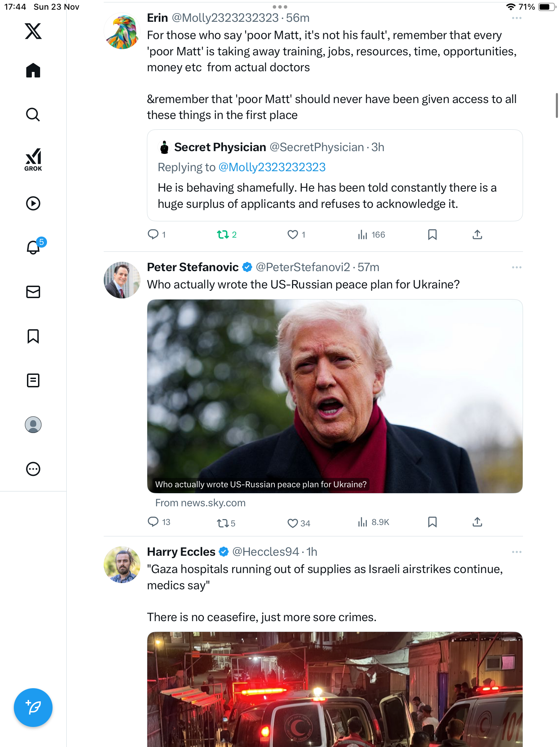
Task: Open Grok from the sidebar
Action: (x=33, y=159)
